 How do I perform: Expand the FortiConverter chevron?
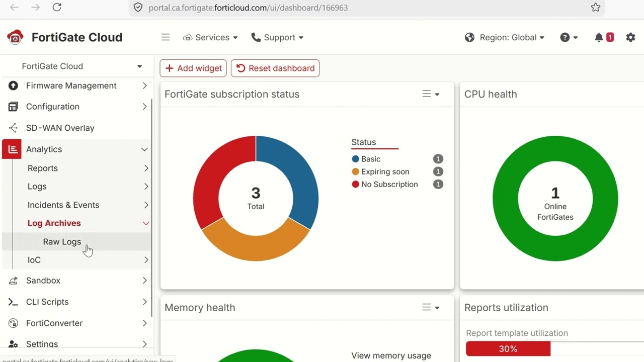pos(144,323)
